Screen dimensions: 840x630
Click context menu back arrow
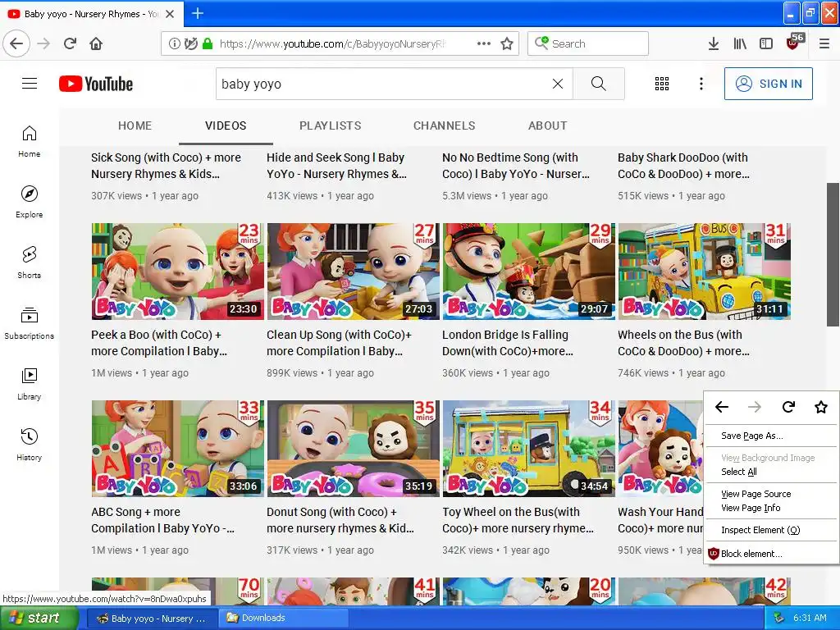pyautogui.click(x=722, y=407)
